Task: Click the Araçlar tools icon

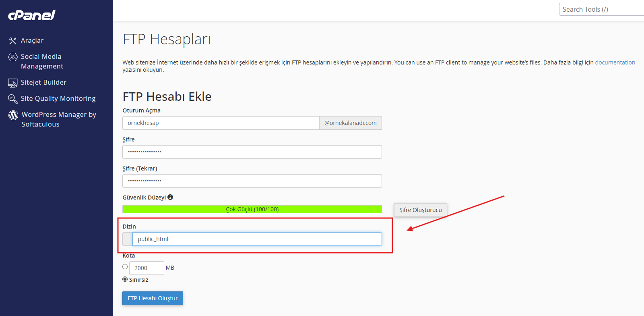Action: click(x=13, y=41)
